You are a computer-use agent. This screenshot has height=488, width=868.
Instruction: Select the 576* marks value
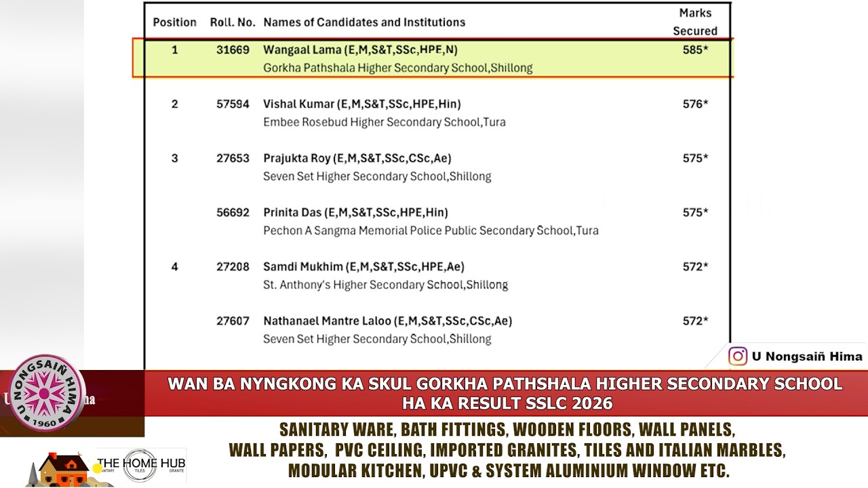(x=695, y=104)
